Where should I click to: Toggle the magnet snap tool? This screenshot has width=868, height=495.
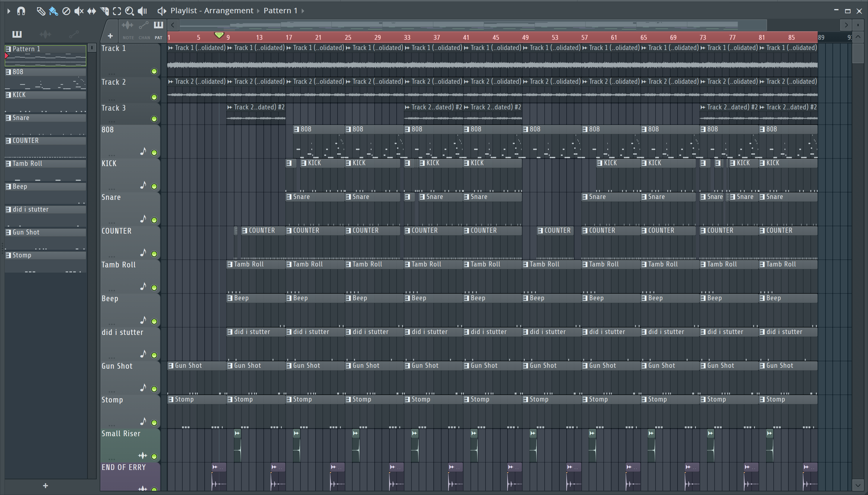[x=21, y=11]
